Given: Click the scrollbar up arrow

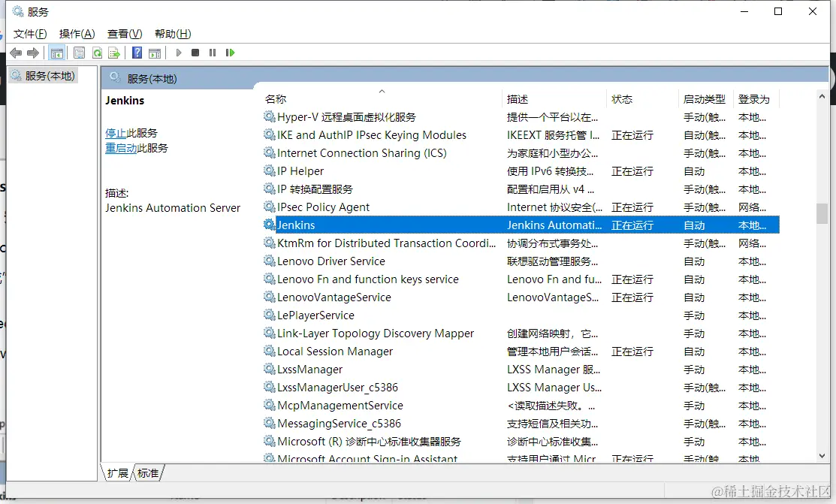Looking at the screenshot, I should [822, 97].
